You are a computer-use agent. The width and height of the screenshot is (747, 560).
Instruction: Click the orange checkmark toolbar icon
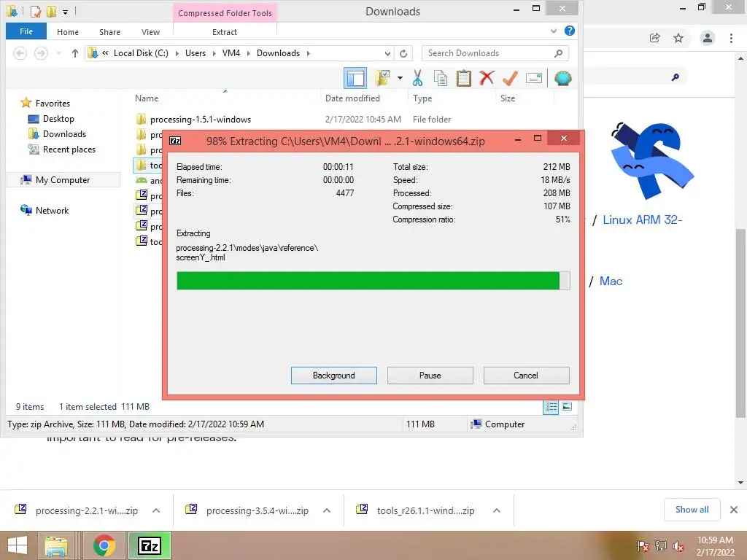(x=510, y=77)
